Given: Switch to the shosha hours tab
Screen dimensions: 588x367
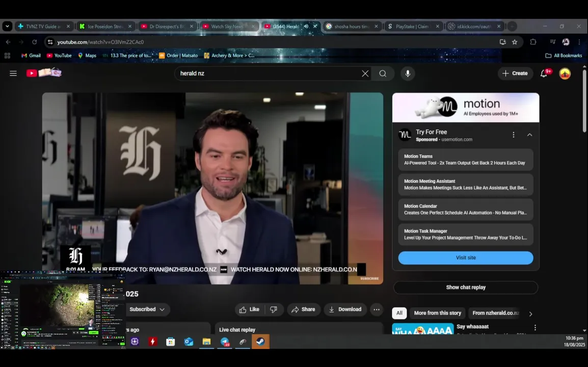Looking at the screenshot, I should click(x=352, y=27).
